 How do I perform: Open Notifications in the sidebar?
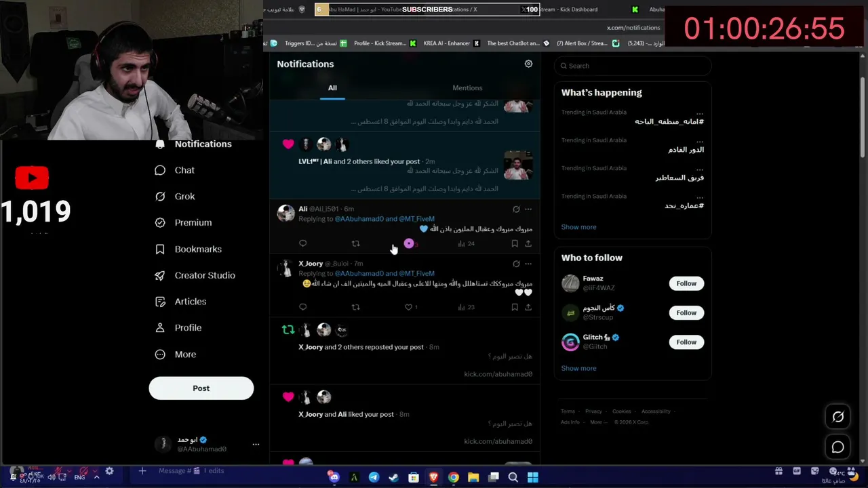pos(194,144)
